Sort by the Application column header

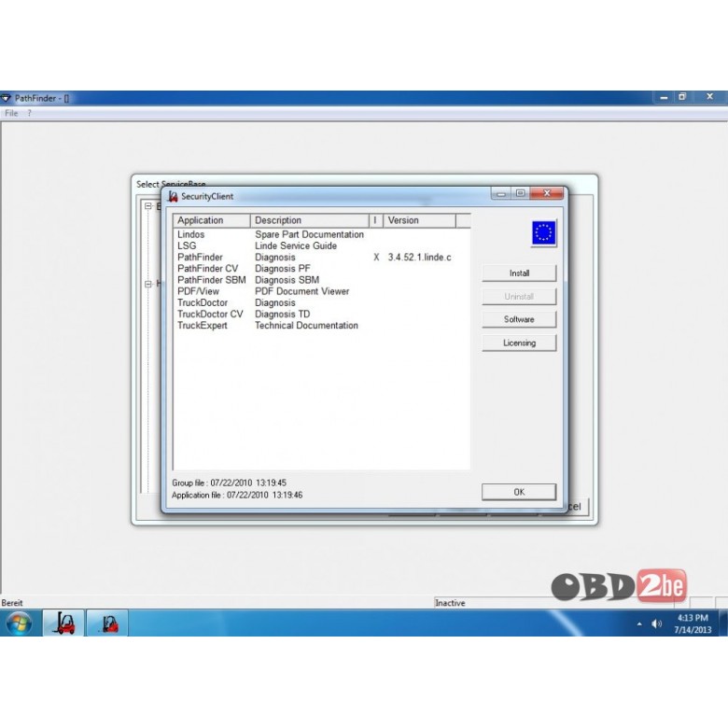tap(212, 220)
